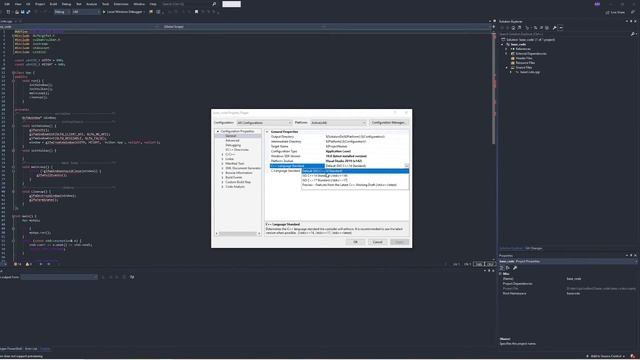The image size is (640, 360).
Task: Choose ISO C++17 Standard option
Action: pyautogui.click(x=355, y=180)
